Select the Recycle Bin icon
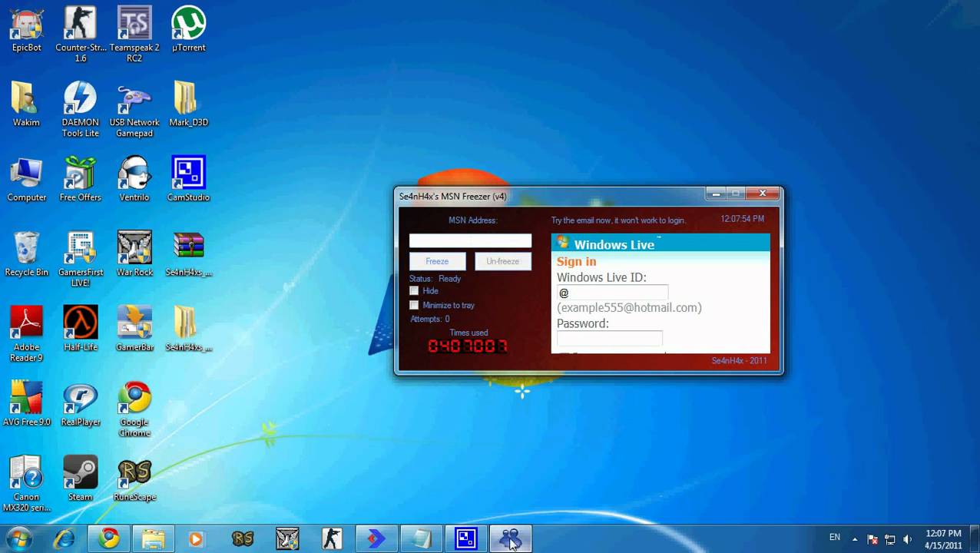 pos(26,254)
